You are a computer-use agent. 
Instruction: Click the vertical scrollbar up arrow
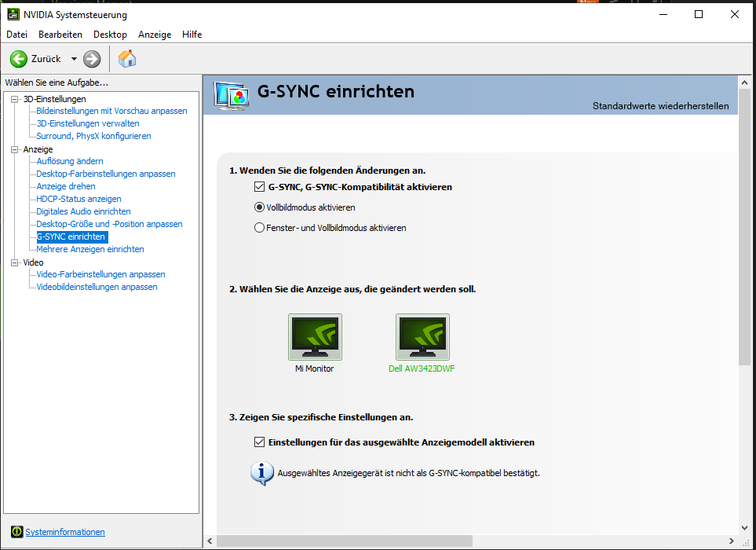click(744, 82)
